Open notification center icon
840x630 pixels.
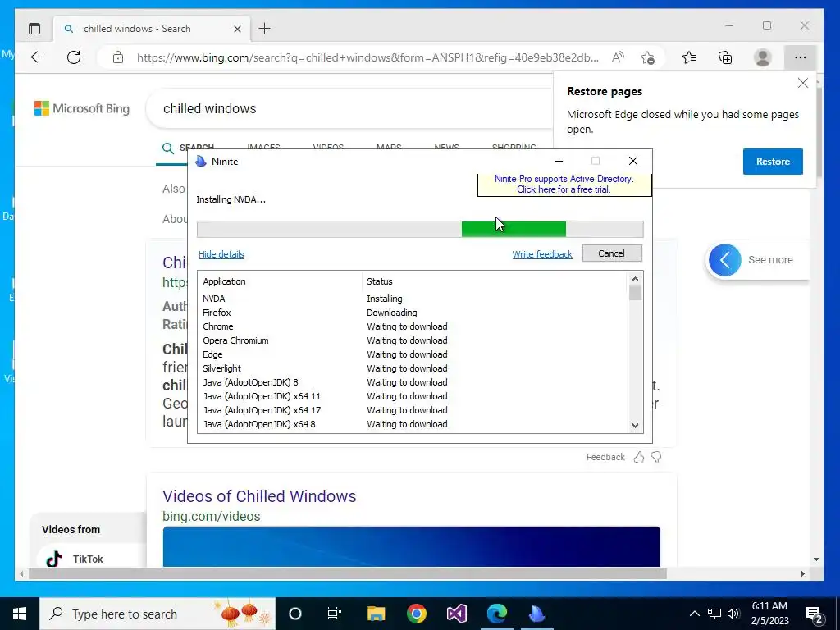pos(815,615)
